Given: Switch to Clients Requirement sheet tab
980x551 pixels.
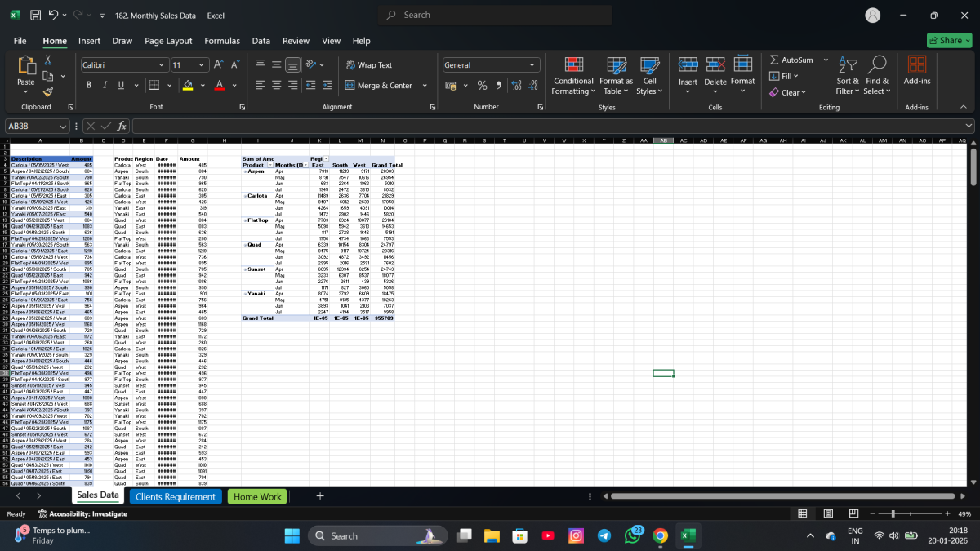Looking at the screenshot, I should point(176,496).
